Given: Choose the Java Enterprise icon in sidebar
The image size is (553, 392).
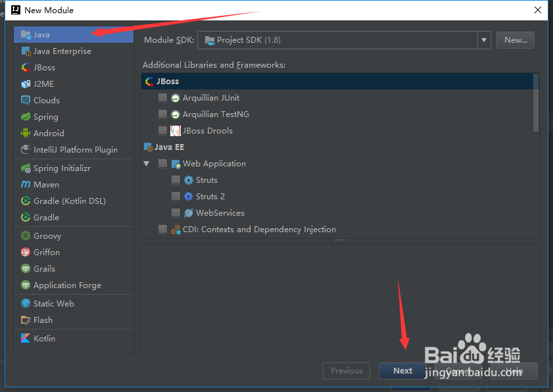Looking at the screenshot, I should click(26, 51).
